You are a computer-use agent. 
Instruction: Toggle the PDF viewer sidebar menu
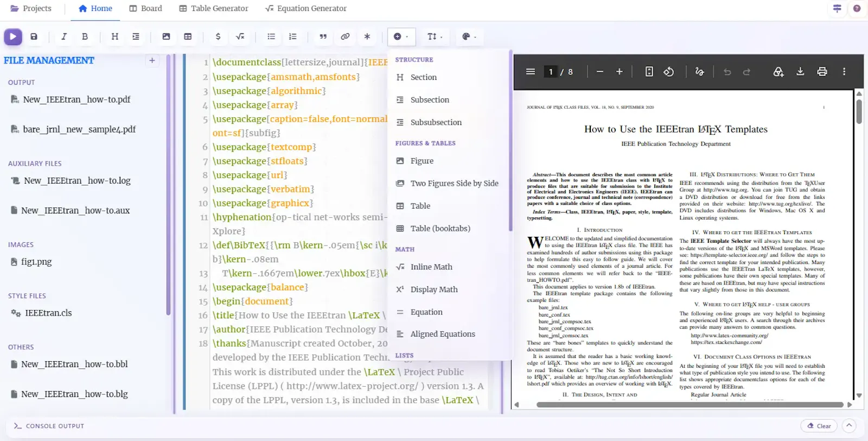point(531,72)
